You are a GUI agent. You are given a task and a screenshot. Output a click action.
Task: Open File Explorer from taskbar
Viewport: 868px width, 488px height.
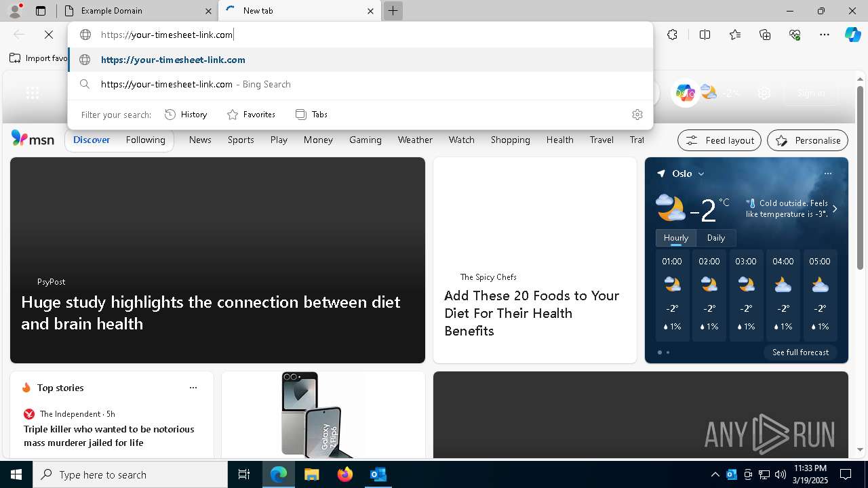312,474
